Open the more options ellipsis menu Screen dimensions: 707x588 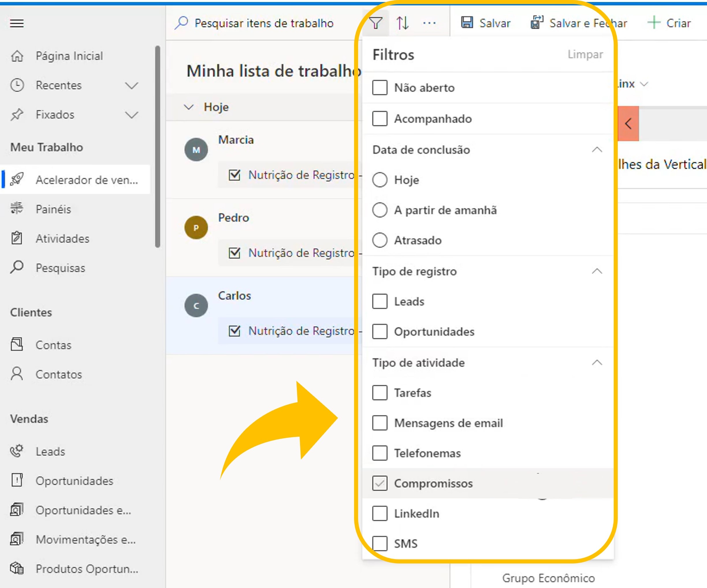point(429,23)
